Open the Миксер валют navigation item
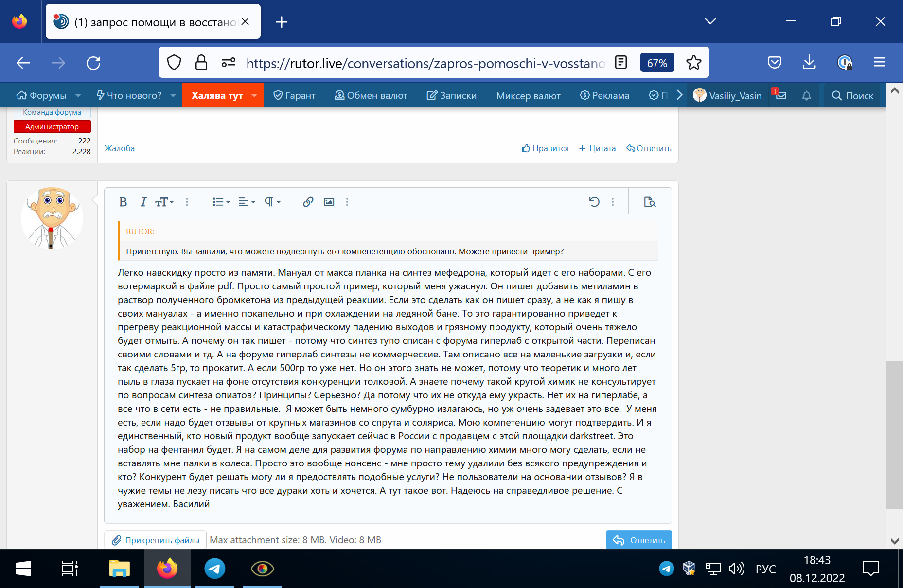Image resolution: width=903 pixels, height=588 pixels. pyautogui.click(x=529, y=95)
